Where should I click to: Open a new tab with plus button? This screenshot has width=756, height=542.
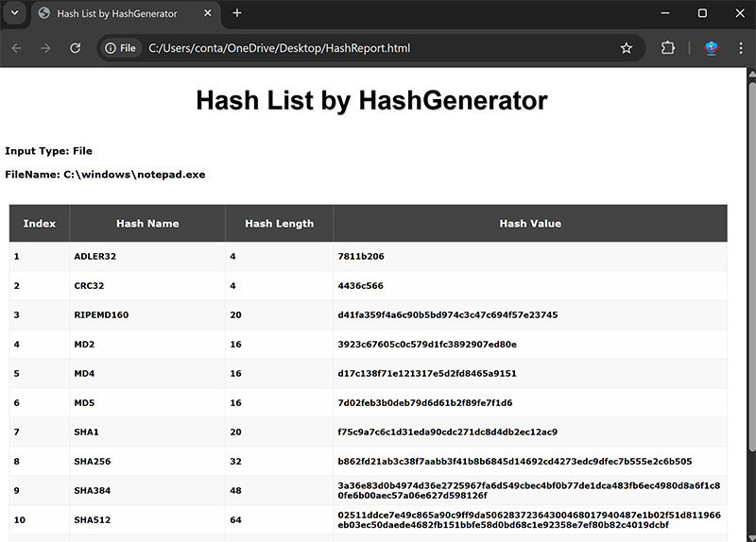[x=237, y=13]
